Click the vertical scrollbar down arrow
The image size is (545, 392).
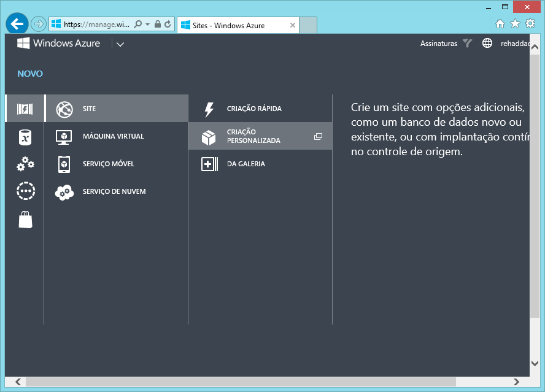pos(535,363)
